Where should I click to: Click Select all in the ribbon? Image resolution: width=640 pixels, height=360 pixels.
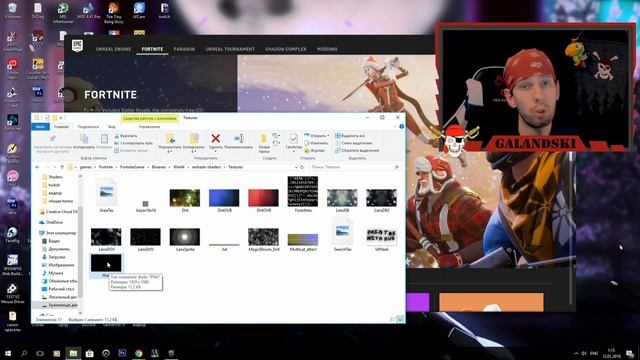coord(350,136)
